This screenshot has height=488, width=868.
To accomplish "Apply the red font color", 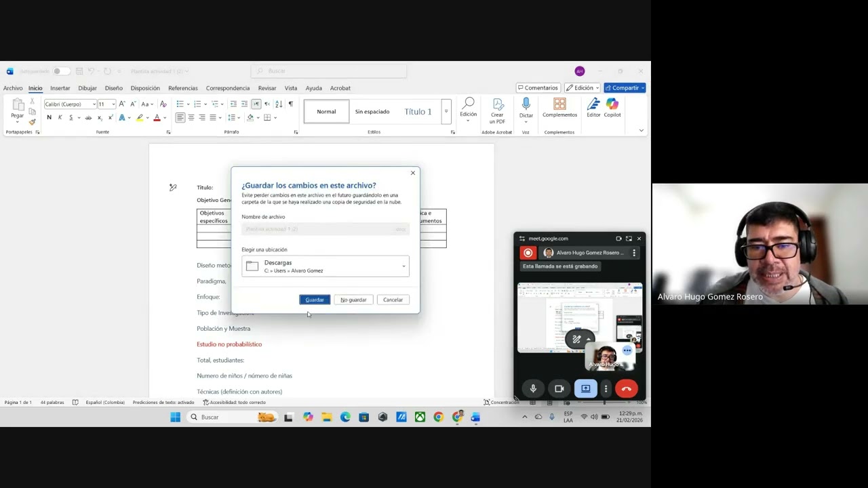I will coord(157,118).
